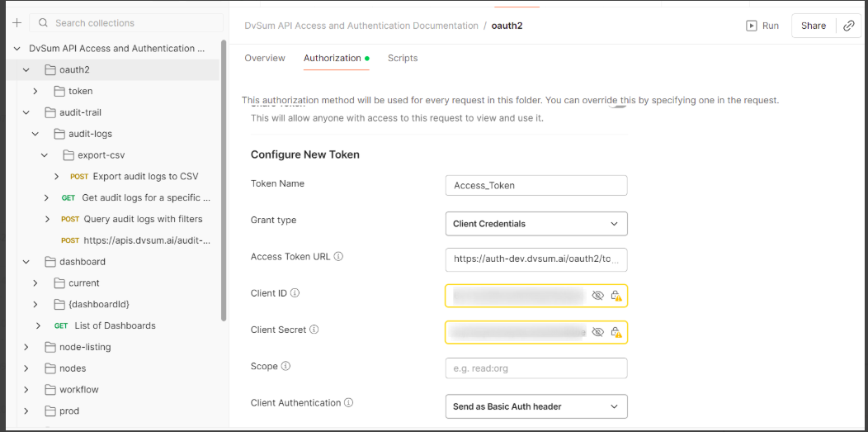Image resolution: width=868 pixels, height=432 pixels.
Task: Click the search magnifier icon in sidebar
Action: tap(43, 23)
